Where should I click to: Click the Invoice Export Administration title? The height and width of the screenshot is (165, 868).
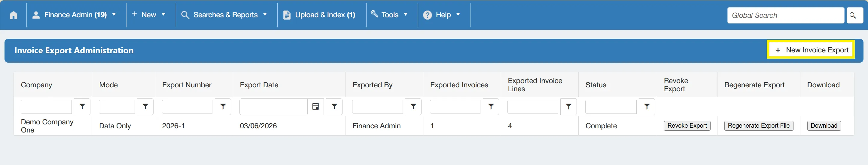point(74,50)
